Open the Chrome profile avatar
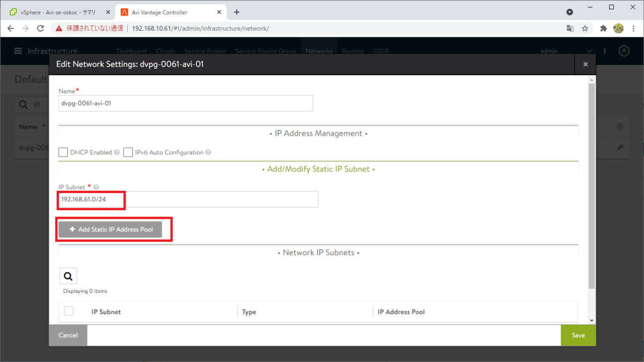 click(618, 28)
